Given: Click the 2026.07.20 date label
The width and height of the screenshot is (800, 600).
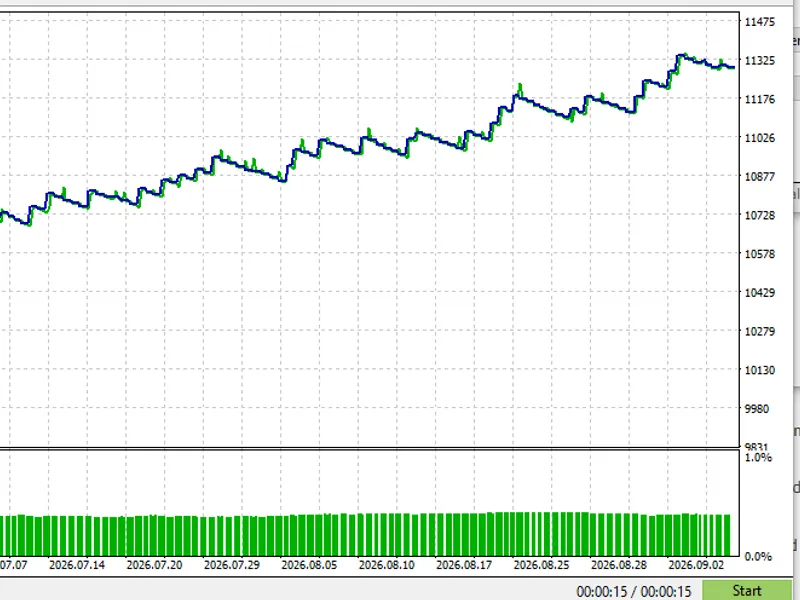Looking at the screenshot, I should (x=154, y=565).
